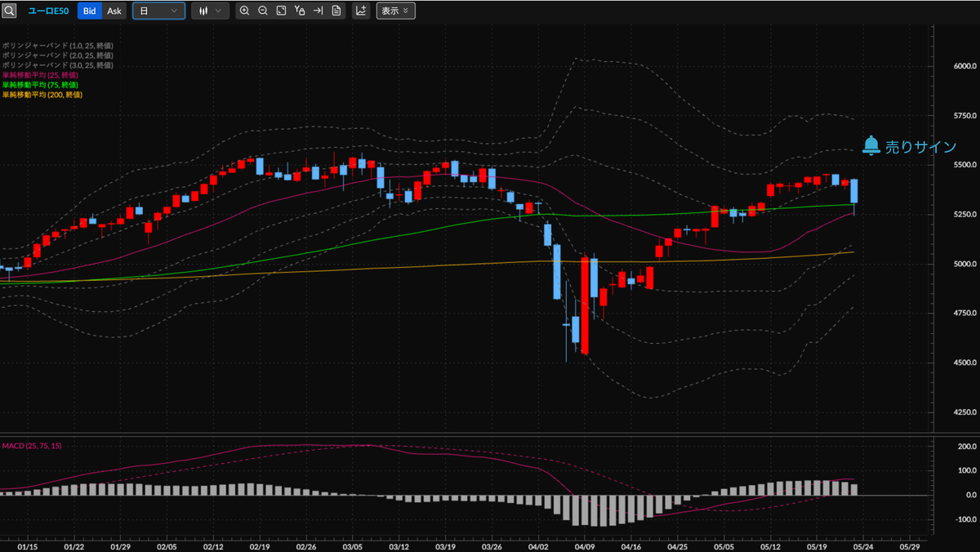Click the 04/09 date on time axis
980x552 pixels.
pos(584,543)
